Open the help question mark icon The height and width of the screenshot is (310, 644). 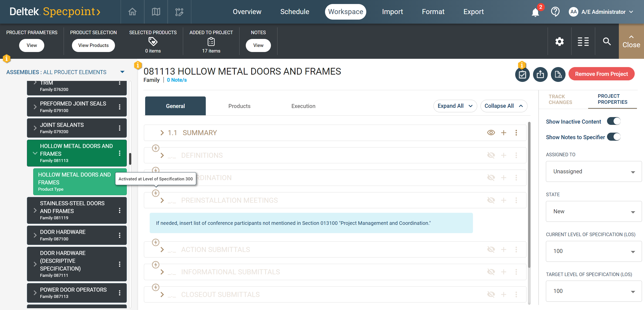tap(555, 12)
